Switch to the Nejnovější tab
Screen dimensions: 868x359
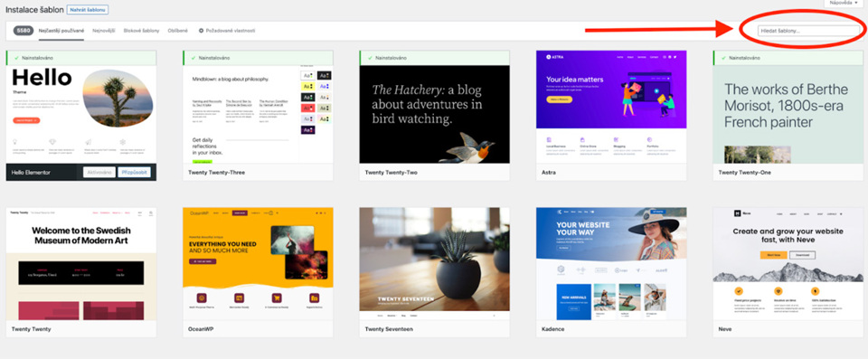point(103,31)
